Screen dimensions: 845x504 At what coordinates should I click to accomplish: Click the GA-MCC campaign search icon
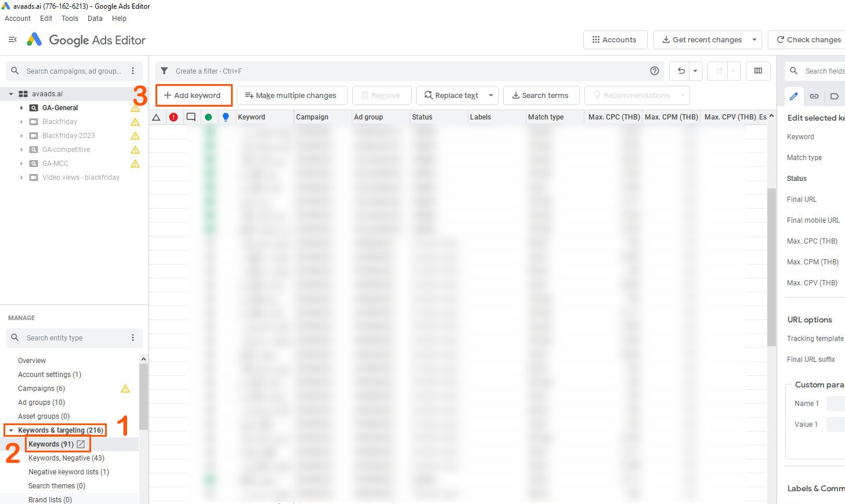34,164
